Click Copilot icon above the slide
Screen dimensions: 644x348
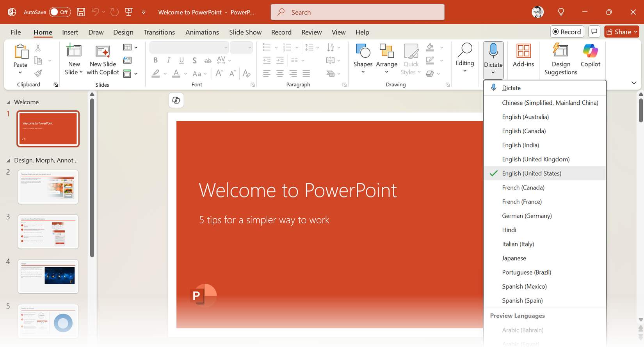pyautogui.click(x=176, y=100)
